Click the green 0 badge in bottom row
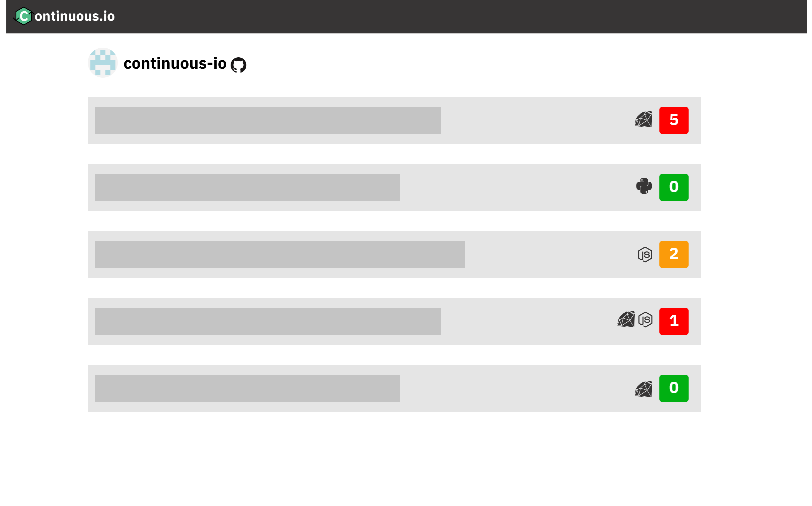Image resolution: width=812 pixels, height=506 pixels. click(674, 388)
